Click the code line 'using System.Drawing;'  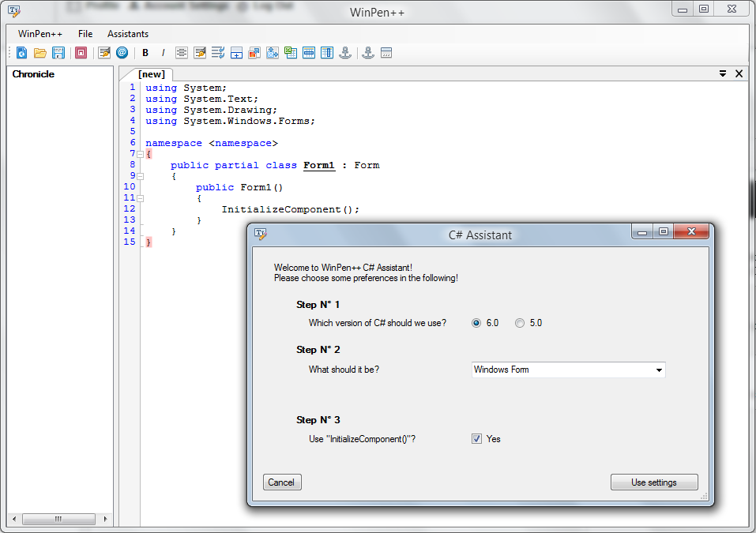(x=211, y=111)
